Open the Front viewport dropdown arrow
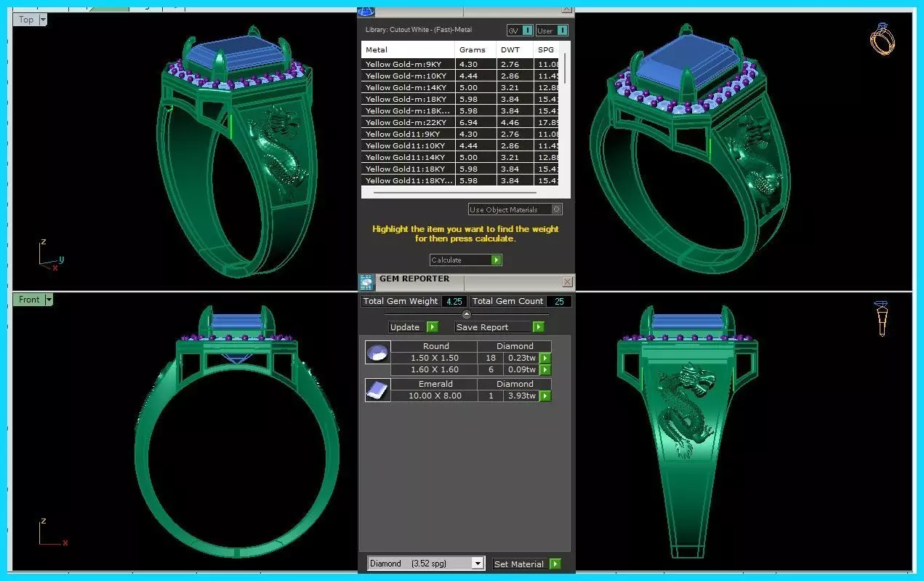The image size is (924, 581). pos(49,300)
